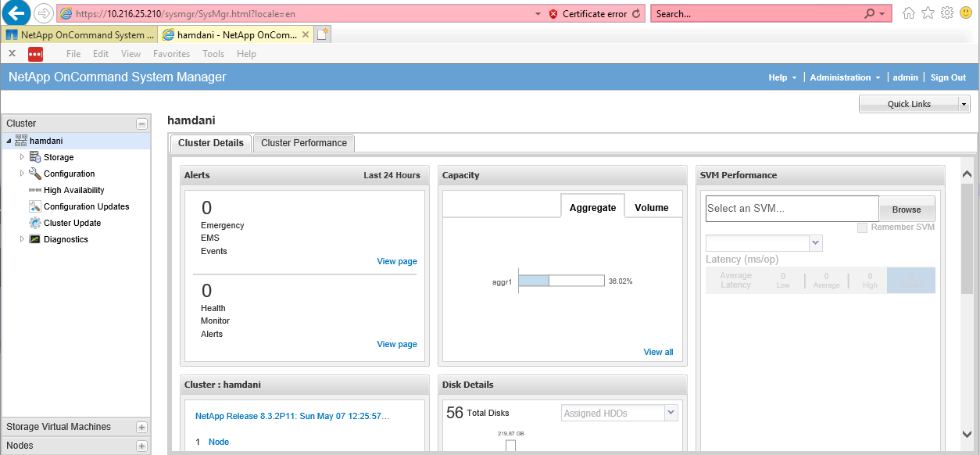
Task: Click the Browse button for SVM
Action: pos(907,210)
